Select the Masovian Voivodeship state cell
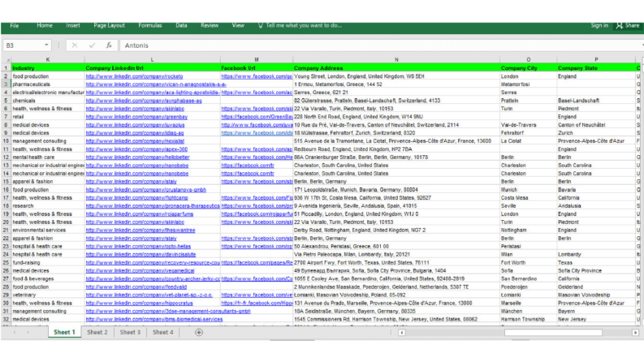This screenshot has width=644, height=362. pos(596,295)
